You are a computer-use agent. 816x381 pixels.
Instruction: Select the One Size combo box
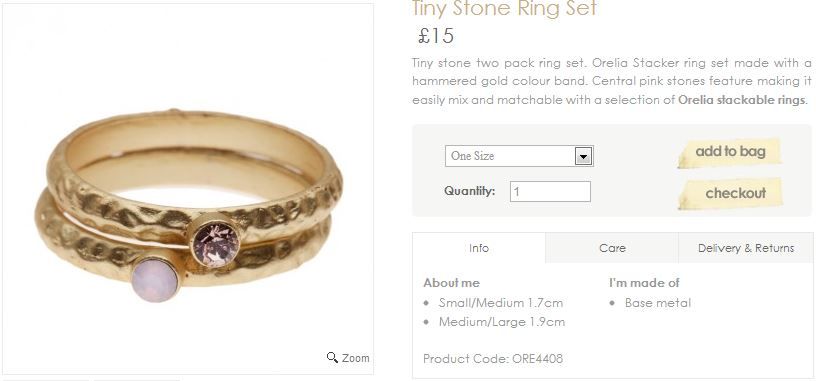[x=519, y=156]
